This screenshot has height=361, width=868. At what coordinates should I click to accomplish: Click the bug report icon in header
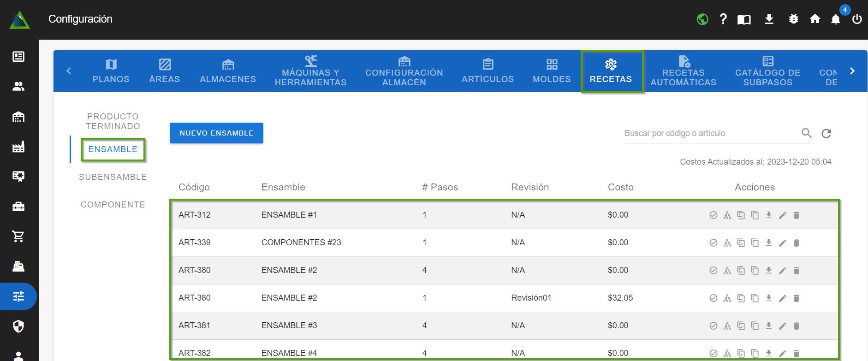click(793, 19)
